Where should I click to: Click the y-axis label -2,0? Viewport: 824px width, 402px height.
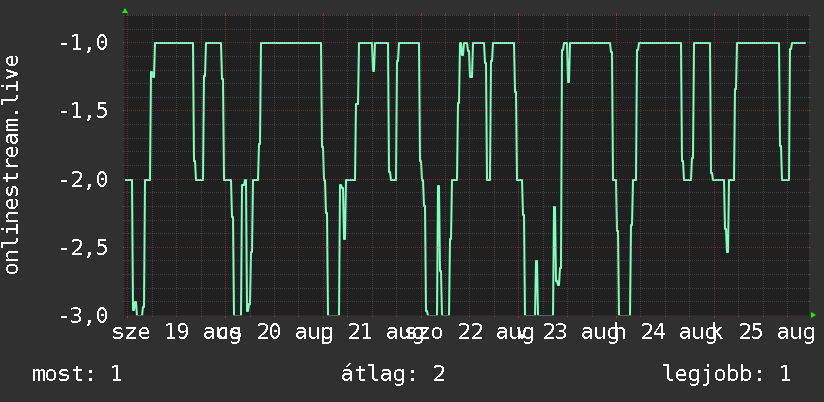(x=83, y=180)
